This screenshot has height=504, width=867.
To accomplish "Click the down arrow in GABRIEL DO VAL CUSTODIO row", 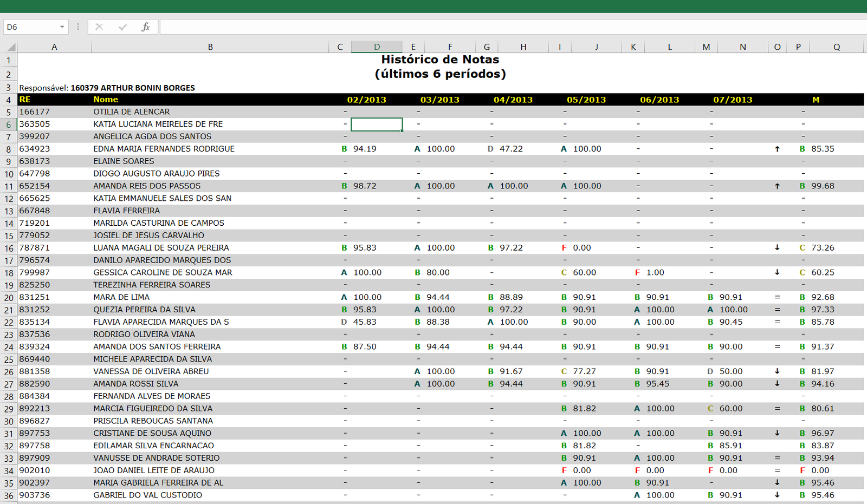I will click(777, 495).
